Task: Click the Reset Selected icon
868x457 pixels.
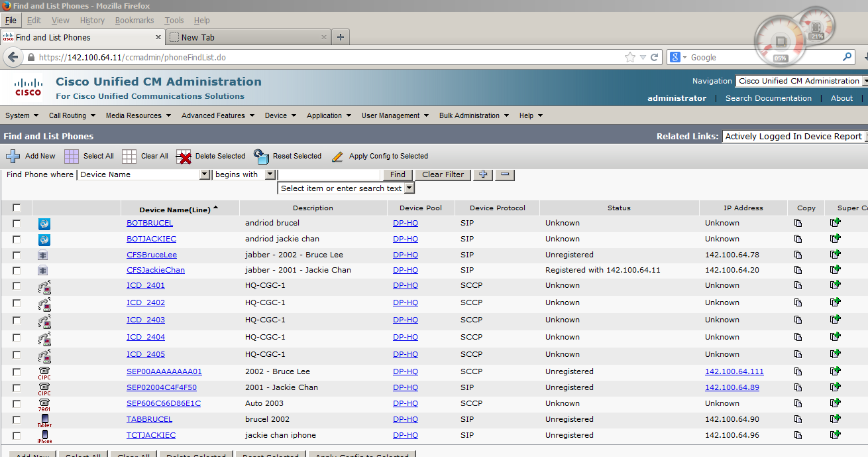Action: click(x=261, y=157)
